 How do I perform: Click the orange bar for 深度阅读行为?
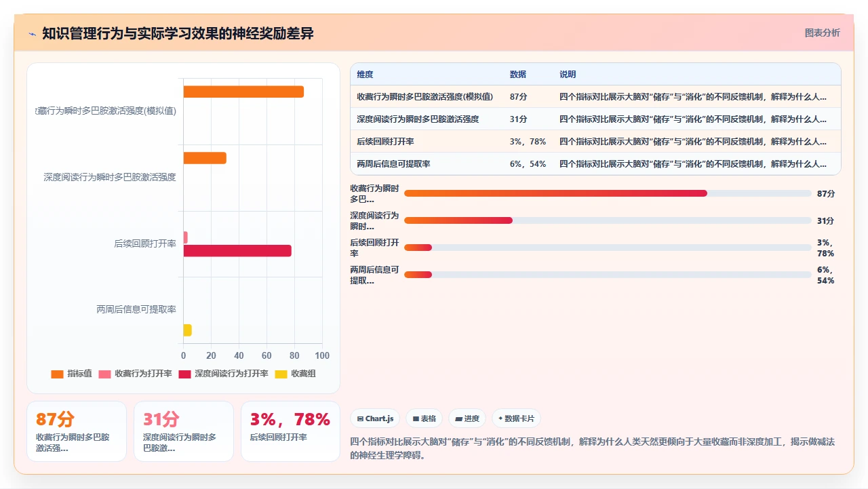click(x=205, y=158)
